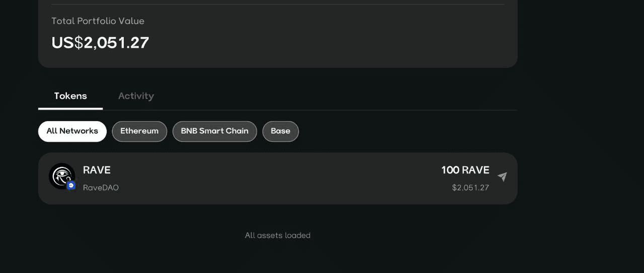Image resolution: width=644 pixels, height=273 pixels.
Task: Open the RAVE row via its empty middle
Action: tap(277, 178)
